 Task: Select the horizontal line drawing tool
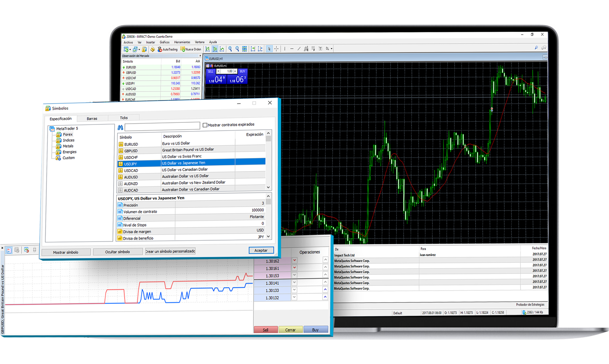pyautogui.click(x=292, y=49)
